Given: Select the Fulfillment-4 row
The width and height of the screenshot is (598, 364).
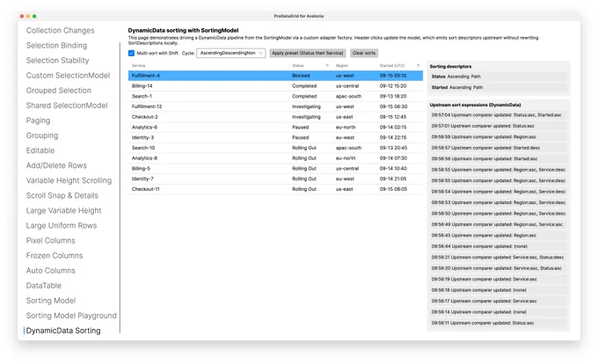Looking at the screenshot, I should (276, 76).
